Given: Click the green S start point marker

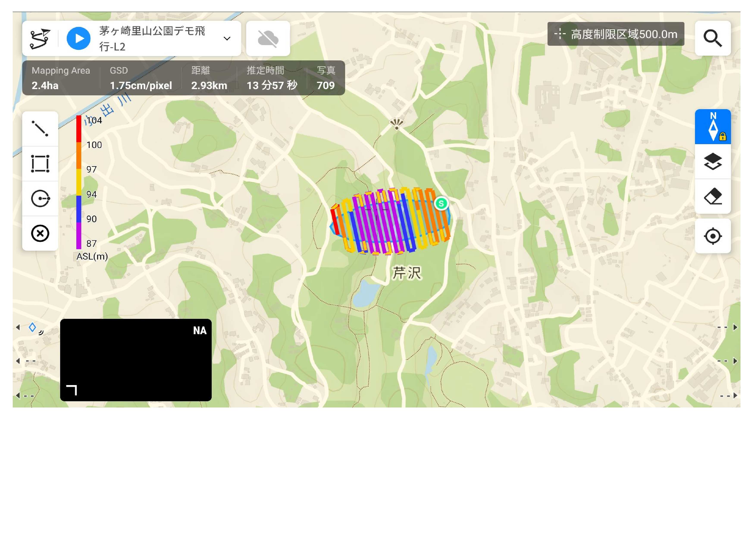Looking at the screenshot, I should pos(441,203).
